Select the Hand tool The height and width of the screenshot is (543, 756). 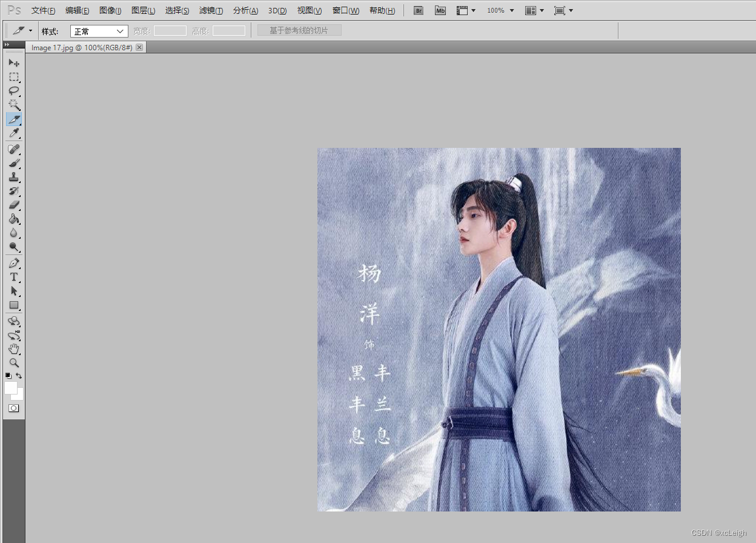pyautogui.click(x=14, y=349)
